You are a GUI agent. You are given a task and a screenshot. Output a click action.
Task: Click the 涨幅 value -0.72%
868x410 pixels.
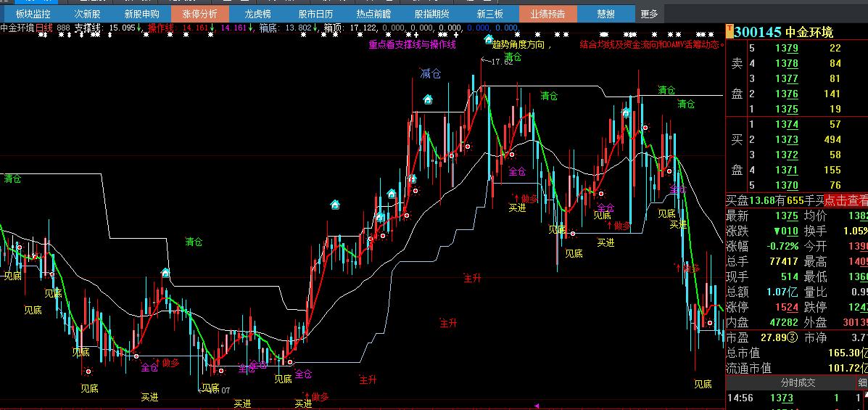782,246
